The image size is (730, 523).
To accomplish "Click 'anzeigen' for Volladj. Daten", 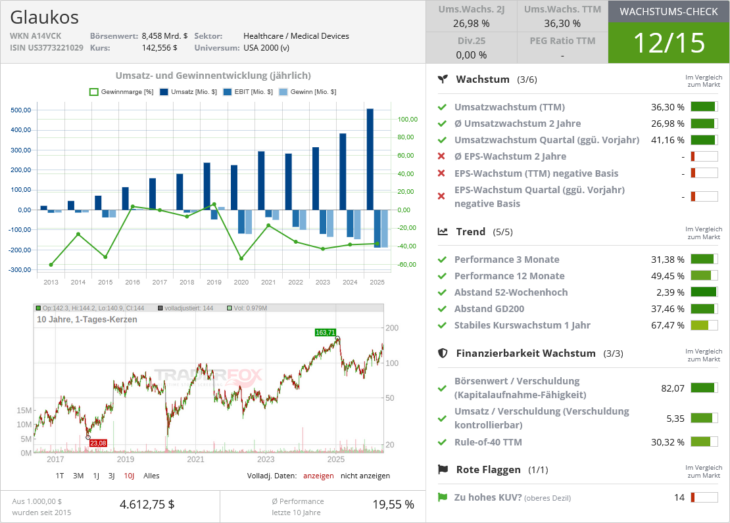I will pos(318,475).
